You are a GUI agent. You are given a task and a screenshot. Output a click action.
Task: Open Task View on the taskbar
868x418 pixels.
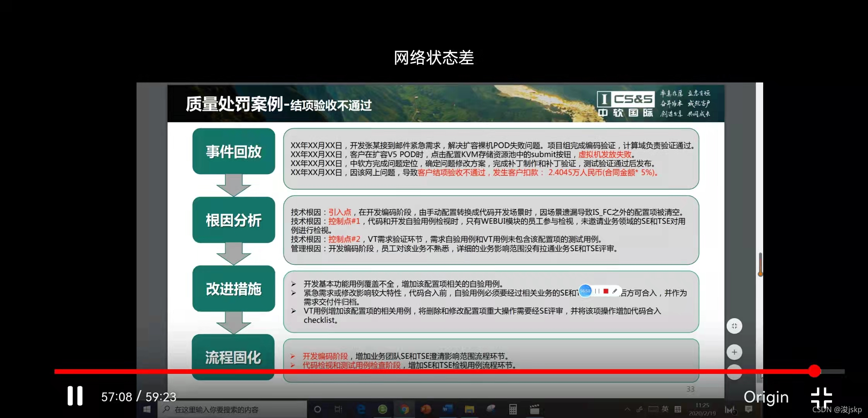click(338, 409)
